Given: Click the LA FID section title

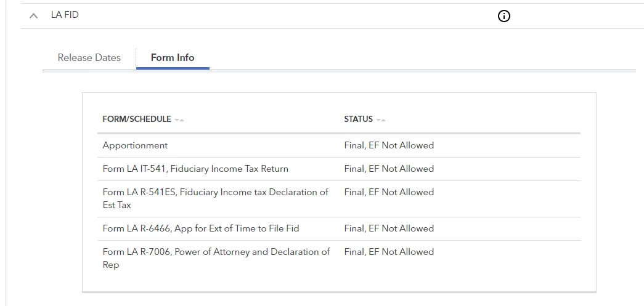Looking at the screenshot, I should pyautogui.click(x=65, y=15).
